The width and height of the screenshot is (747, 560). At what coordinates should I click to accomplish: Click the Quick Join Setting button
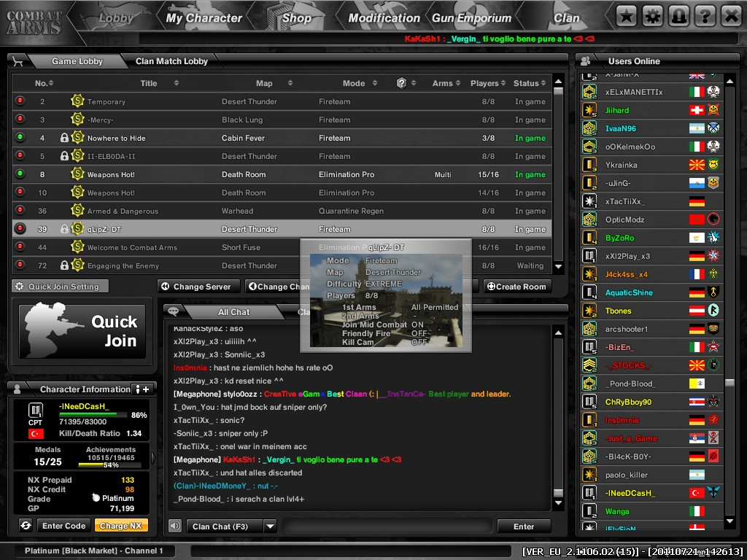point(60,286)
